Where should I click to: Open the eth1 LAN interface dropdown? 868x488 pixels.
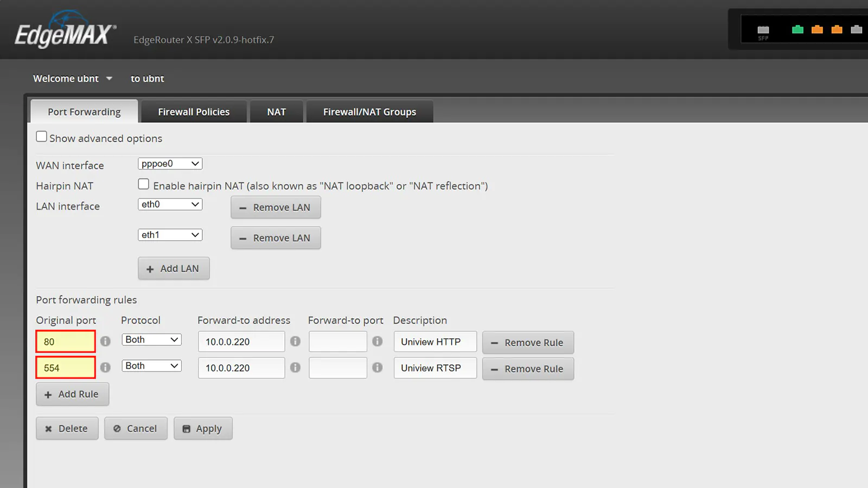tap(170, 235)
